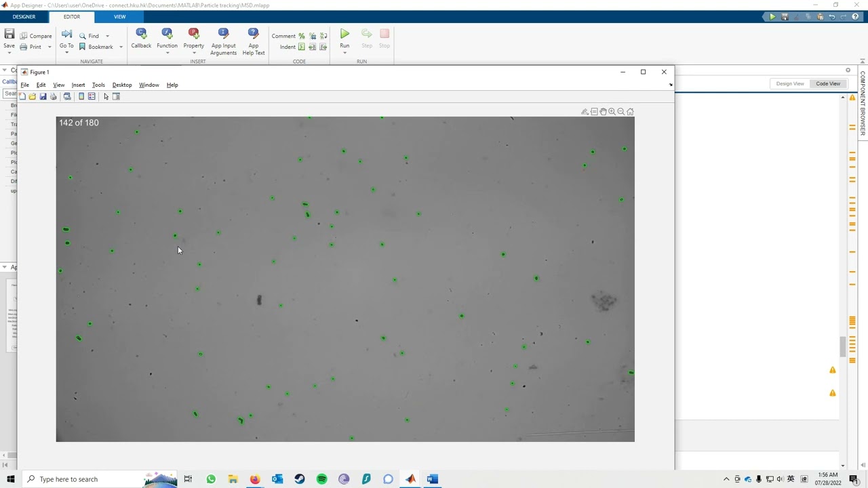Select Code View toggle
Viewport: 868px width, 488px height.
(x=828, y=83)
